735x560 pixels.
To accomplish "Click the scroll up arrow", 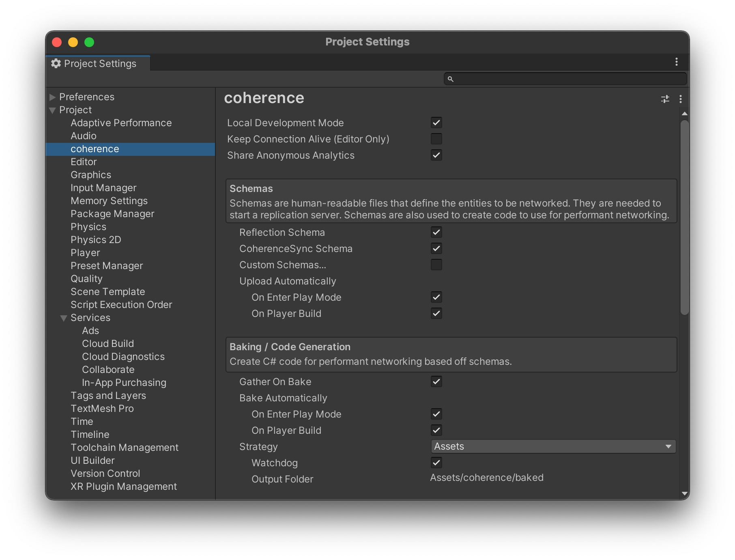I will (x=685, y=114).
